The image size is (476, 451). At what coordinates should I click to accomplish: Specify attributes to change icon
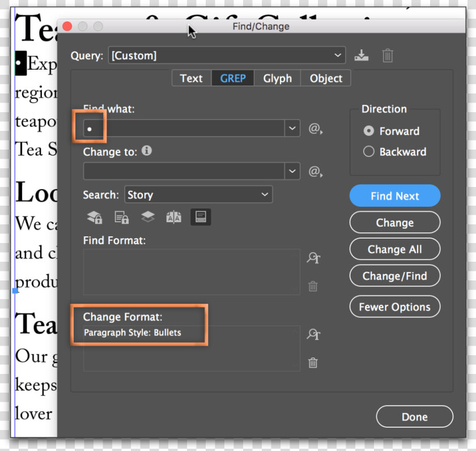click(x=313, y=334)
